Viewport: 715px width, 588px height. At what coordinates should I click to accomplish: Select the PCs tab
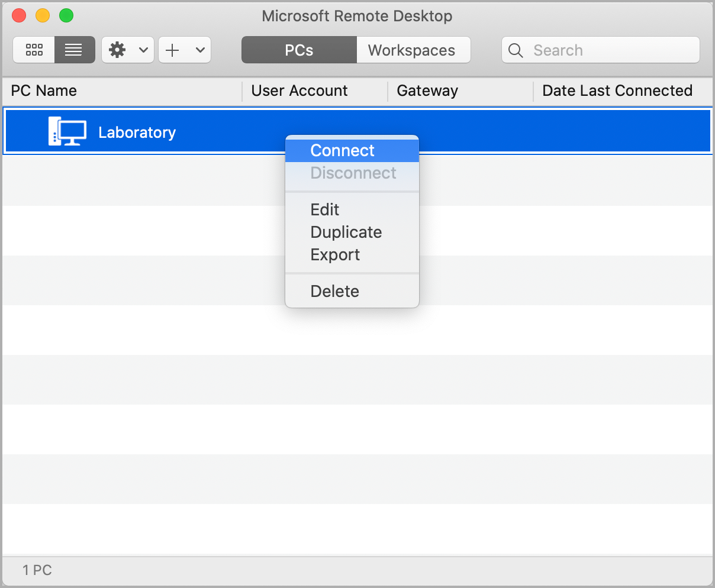[x=299, y=50]
